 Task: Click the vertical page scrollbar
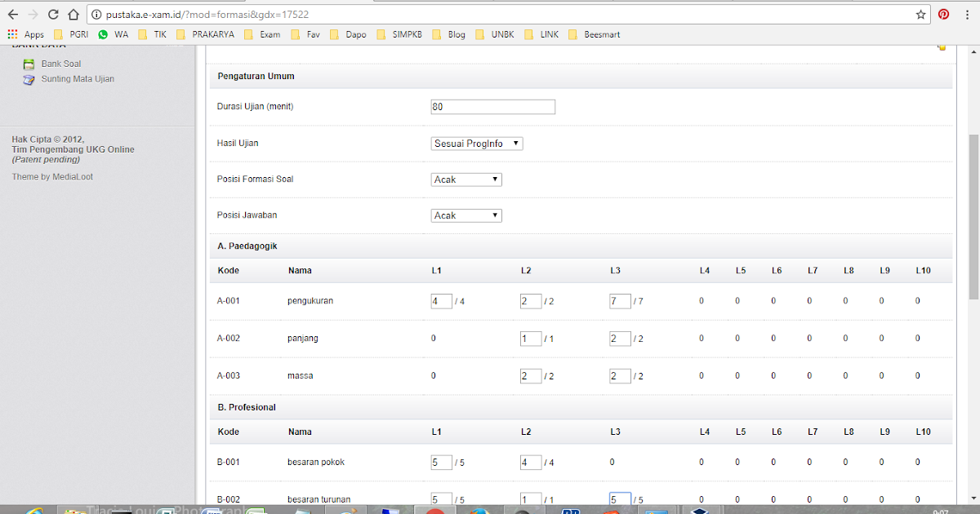coord(973,216)
